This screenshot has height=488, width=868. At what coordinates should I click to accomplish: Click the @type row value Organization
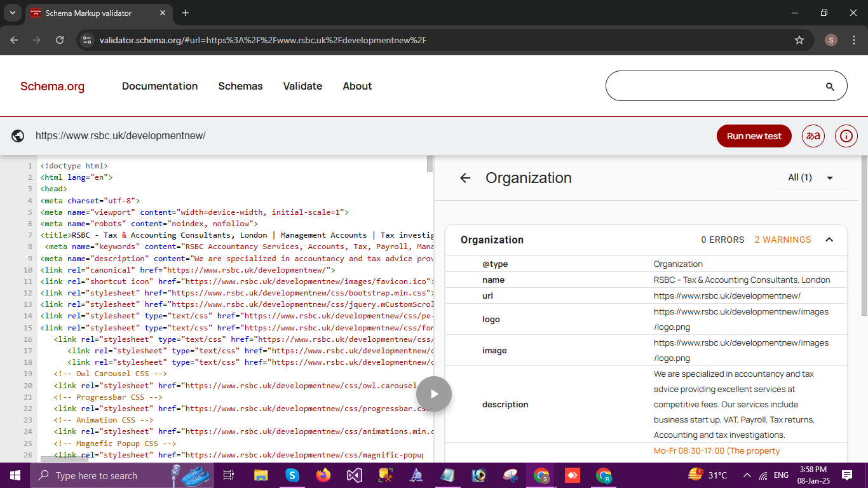[678, 264]
